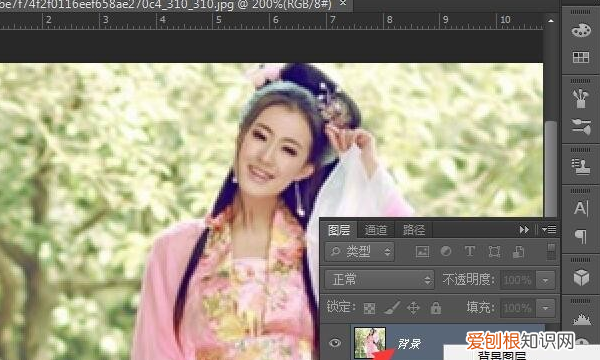Click the 填充 label
The image size is (600, 360).
point(481,307)
